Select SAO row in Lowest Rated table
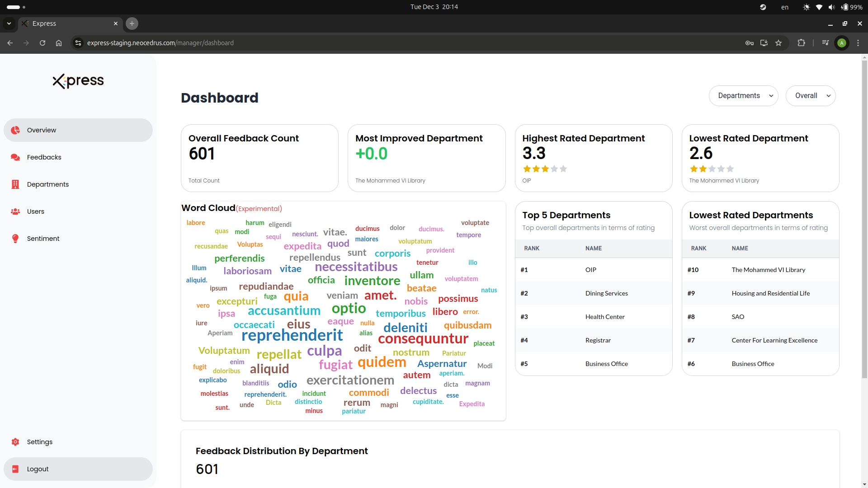The width and height of the screenshot is (868, 488). point(760,317)
